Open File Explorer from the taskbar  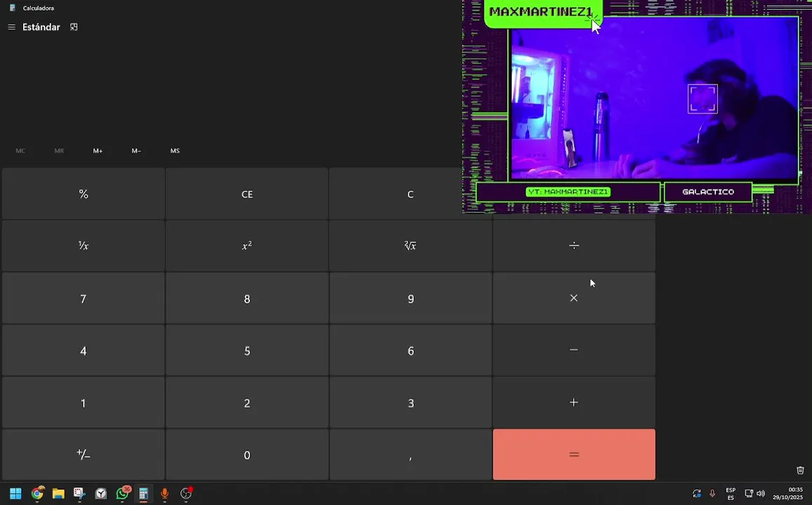point(58,493)
